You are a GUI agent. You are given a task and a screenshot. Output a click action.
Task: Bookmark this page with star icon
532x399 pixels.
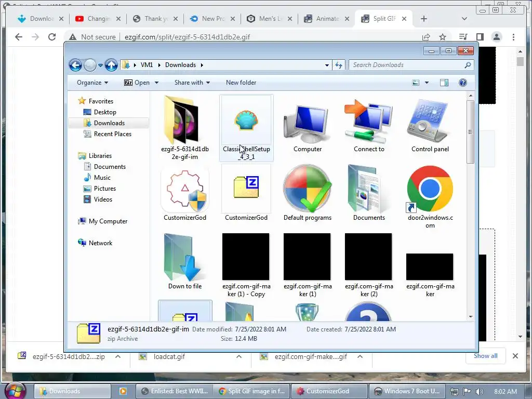tap(443, 37)
